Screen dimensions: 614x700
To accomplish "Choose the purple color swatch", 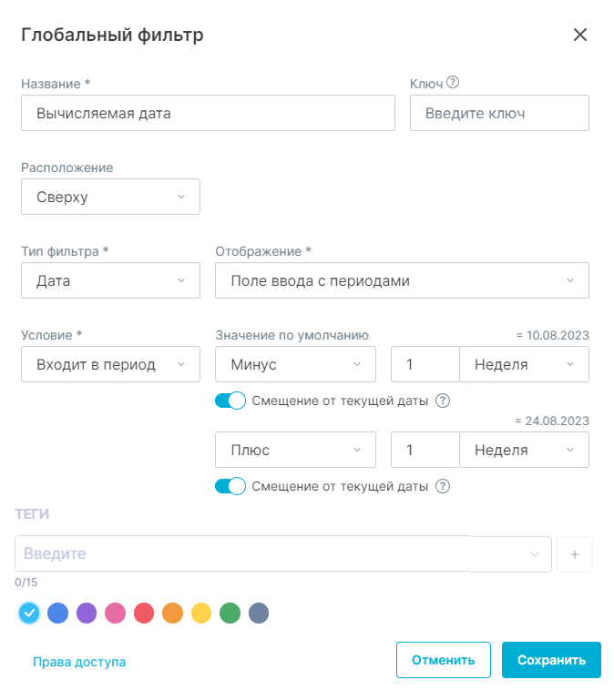I will pyautogui.click(x=87, y=614).
